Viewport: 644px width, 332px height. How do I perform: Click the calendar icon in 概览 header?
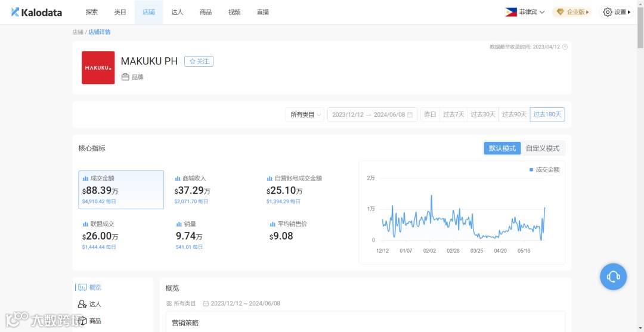(x=206, y=303)
